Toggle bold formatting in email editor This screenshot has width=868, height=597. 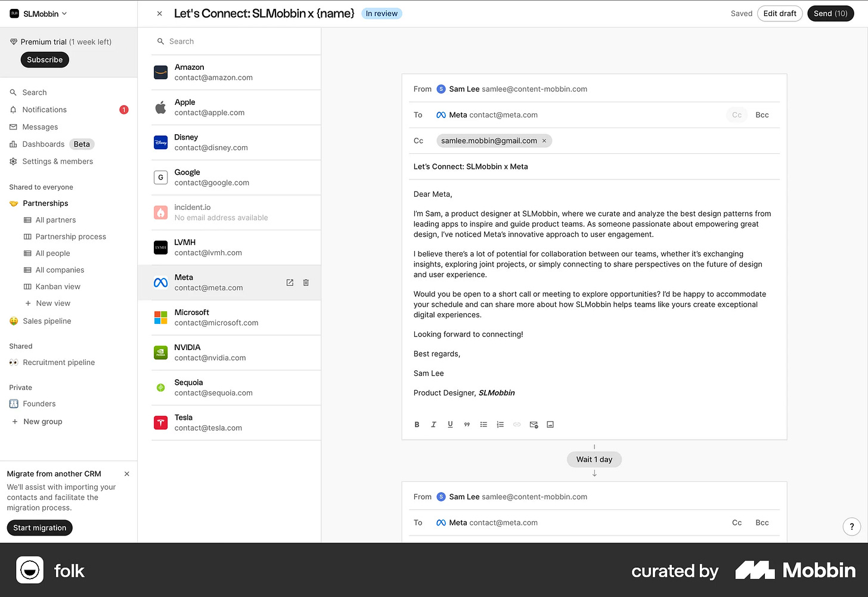tap(417, 425)
